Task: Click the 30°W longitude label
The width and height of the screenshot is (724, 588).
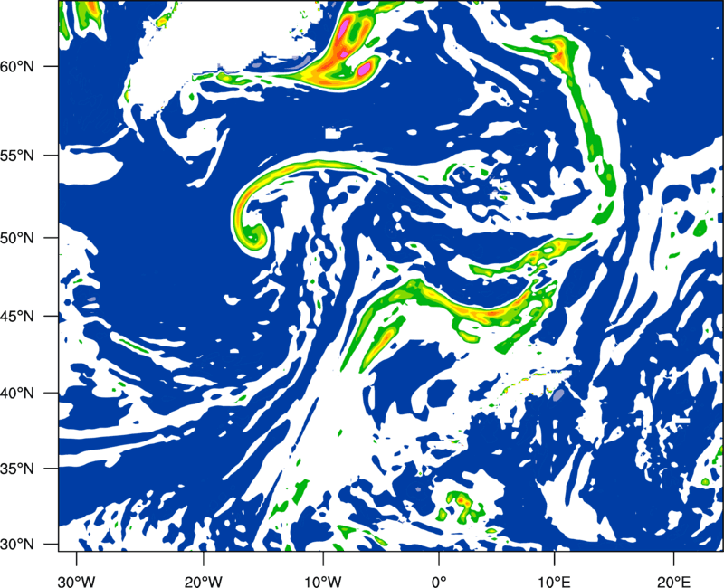Action: point(77,582)
